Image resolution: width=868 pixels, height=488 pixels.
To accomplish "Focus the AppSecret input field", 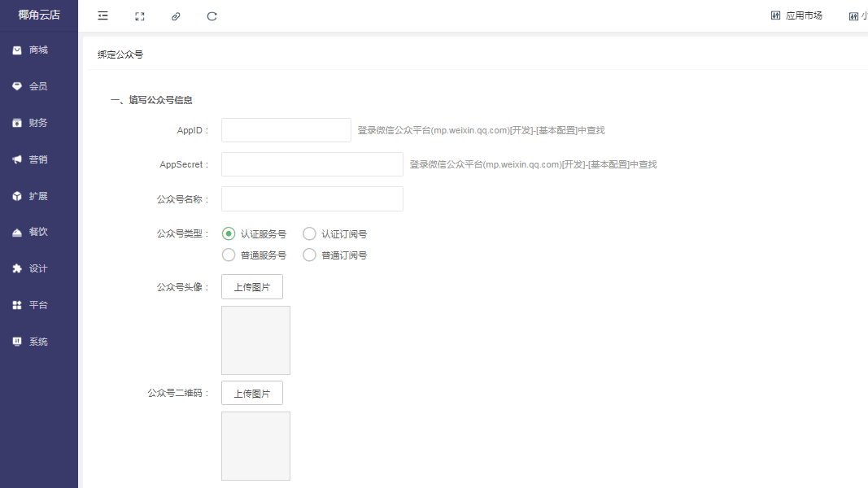I will [312, 164].
